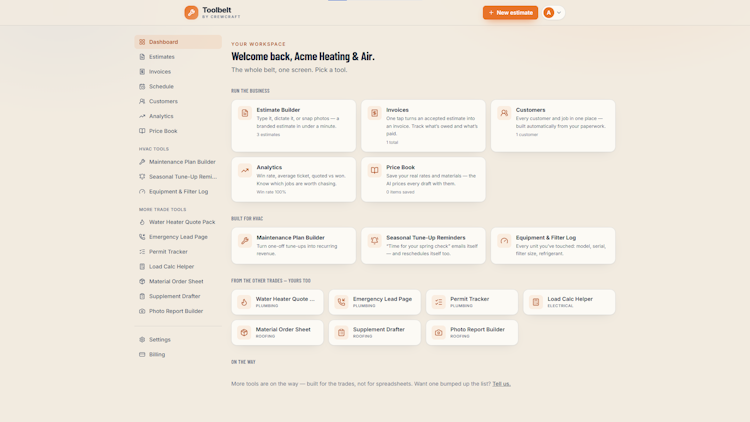Follow the Tell us link
The height and width of the screenshot is (422, 750).
click(x=501, y=384)
